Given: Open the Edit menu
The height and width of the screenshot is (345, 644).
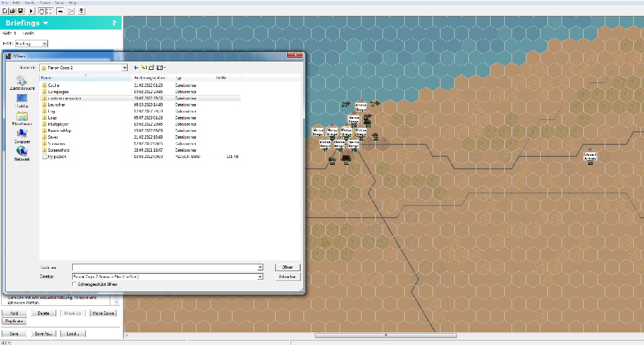Looking at the screenshot, I should coord(16,2).
